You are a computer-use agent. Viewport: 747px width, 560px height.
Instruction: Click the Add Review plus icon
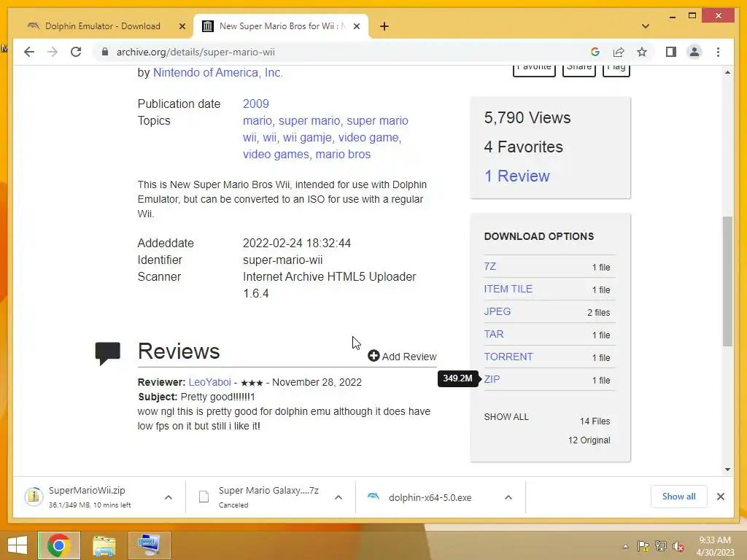pos(373,356)
